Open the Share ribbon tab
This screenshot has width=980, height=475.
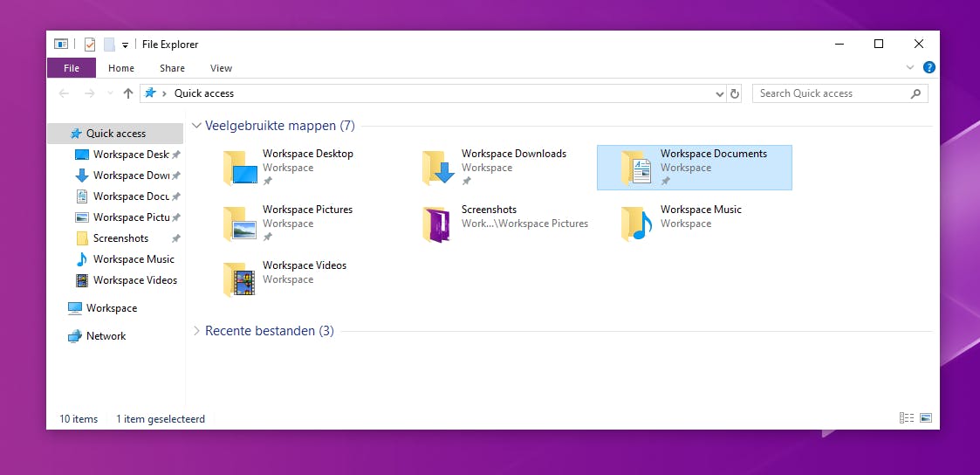point(172,68)
